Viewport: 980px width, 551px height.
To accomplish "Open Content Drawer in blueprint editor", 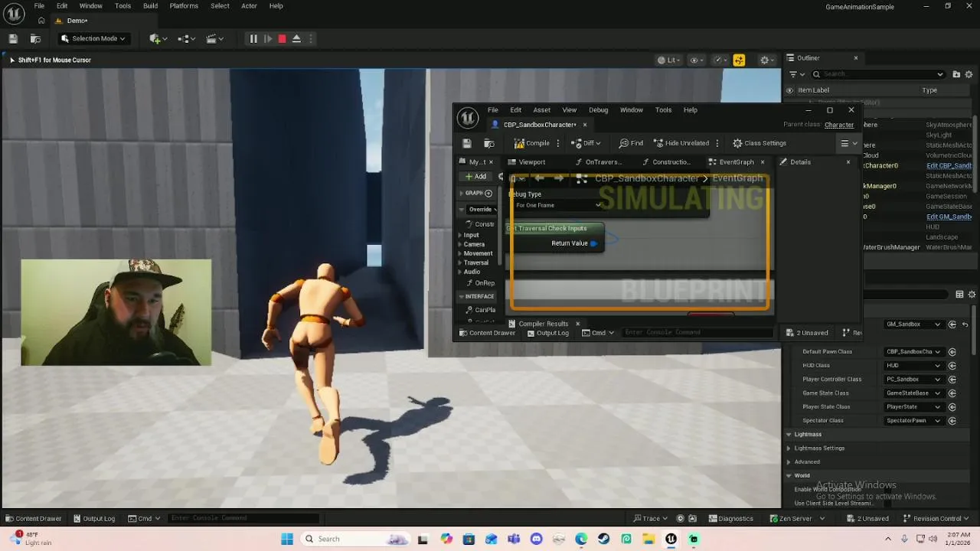I will click(487, 333).
